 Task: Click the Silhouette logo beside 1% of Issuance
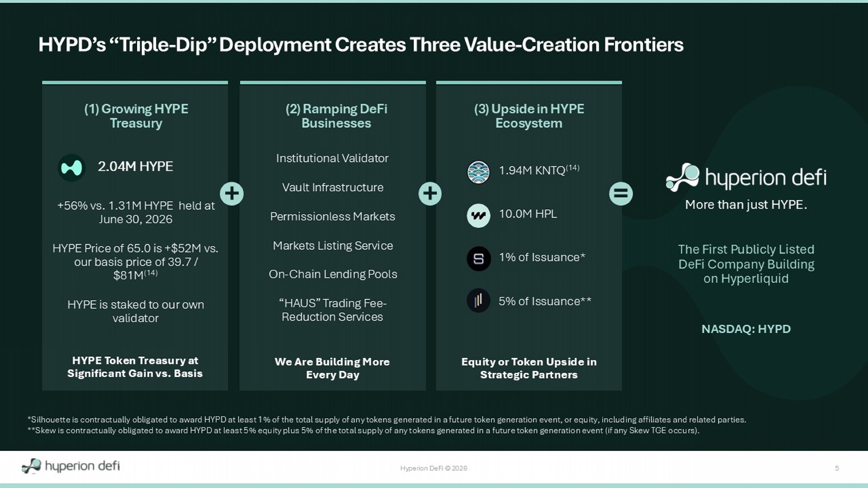(479, 259)
